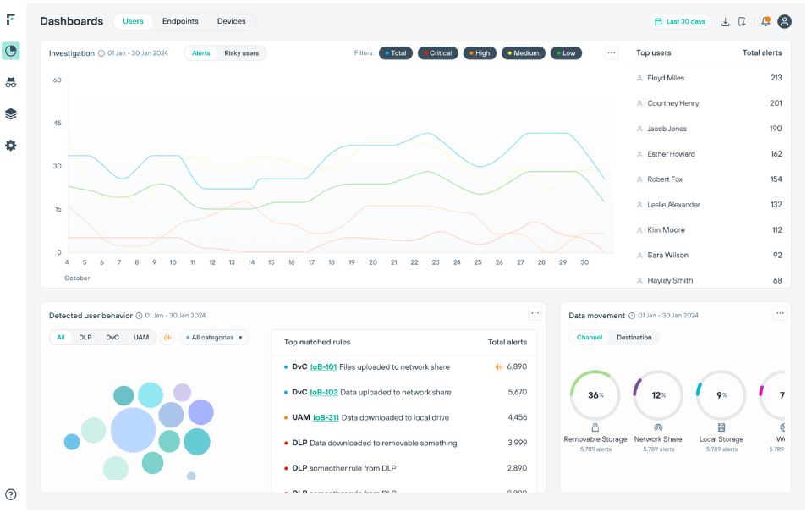Image resolution: width=812 pixels, height=518 pixels.
Task: Switch to the Risky users tab
Action: [241, 52]
